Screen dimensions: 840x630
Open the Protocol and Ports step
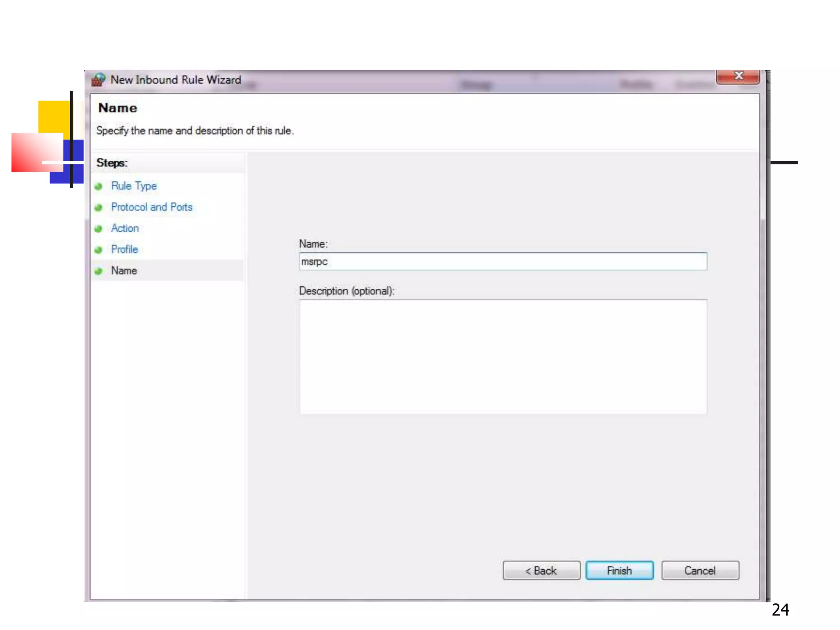pyautogui.click(x=151, y=207)
